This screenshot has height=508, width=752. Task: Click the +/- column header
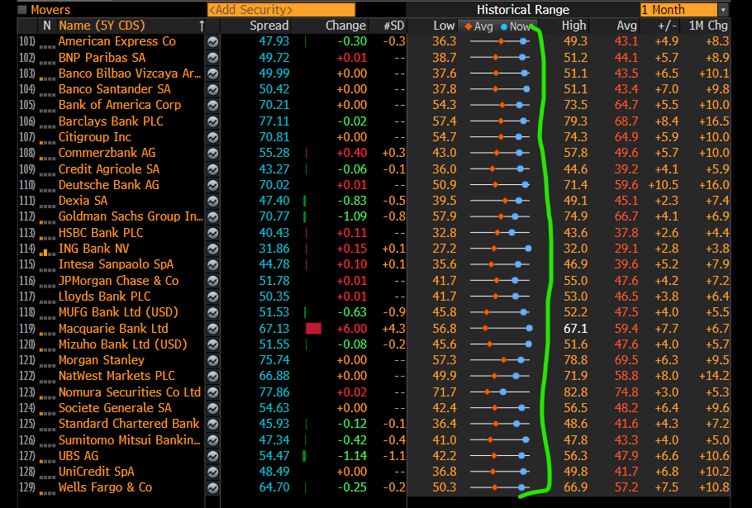click(x=667, y=25)
